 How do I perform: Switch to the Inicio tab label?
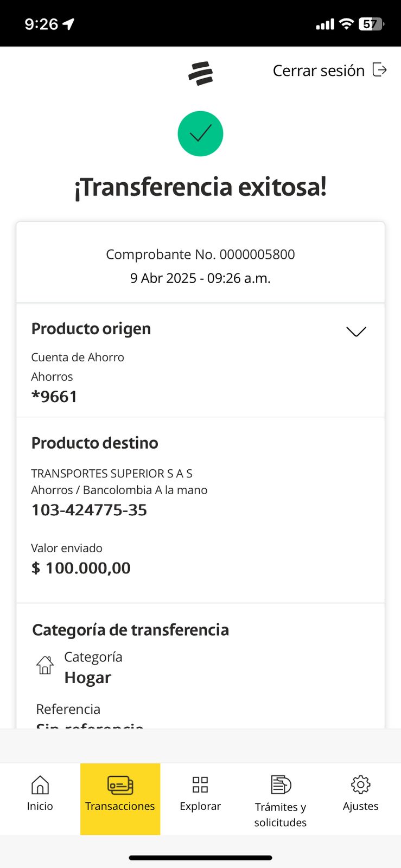(40, 806)
